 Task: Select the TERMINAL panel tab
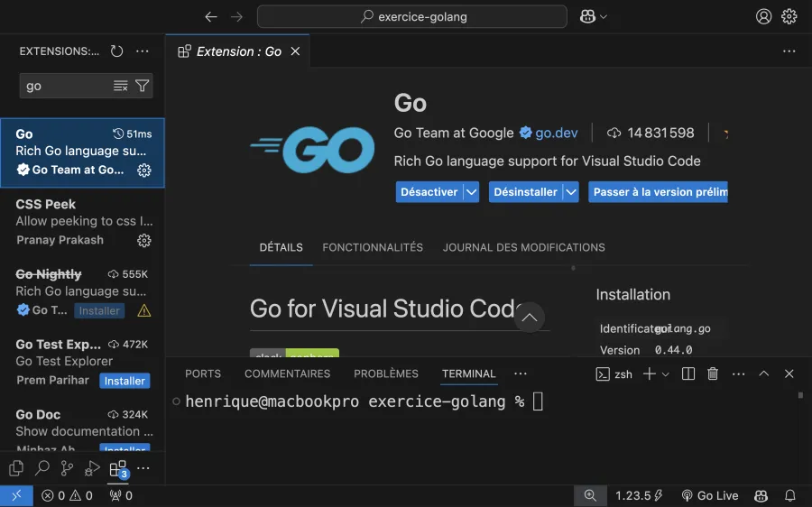[468, 373]
